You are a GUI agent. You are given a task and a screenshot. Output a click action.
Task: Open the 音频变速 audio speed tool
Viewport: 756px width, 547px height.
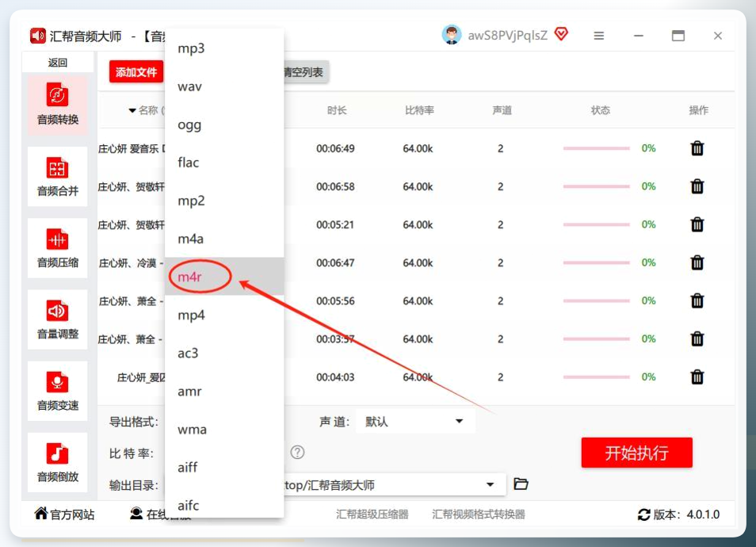pos(57,391)
